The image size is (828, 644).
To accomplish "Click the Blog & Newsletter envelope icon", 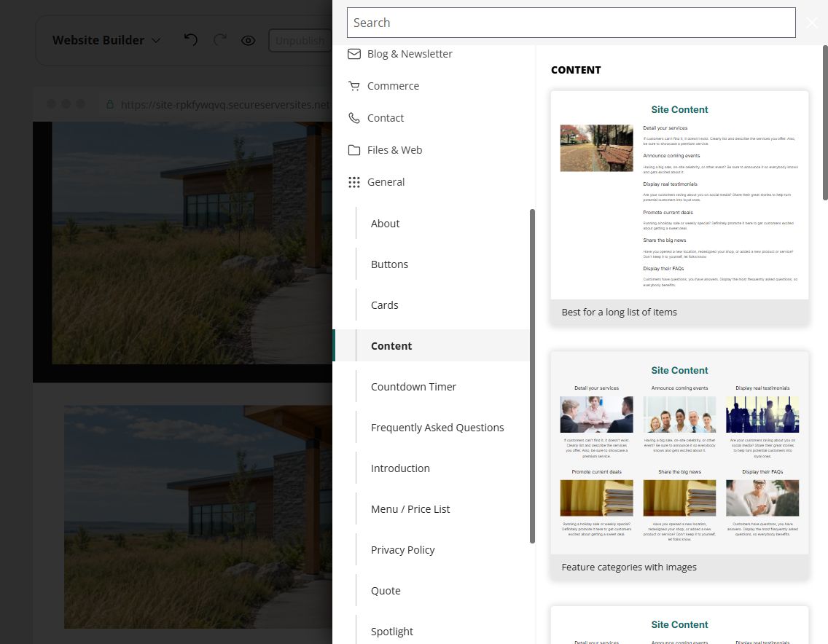I will (x=354, y=54).
